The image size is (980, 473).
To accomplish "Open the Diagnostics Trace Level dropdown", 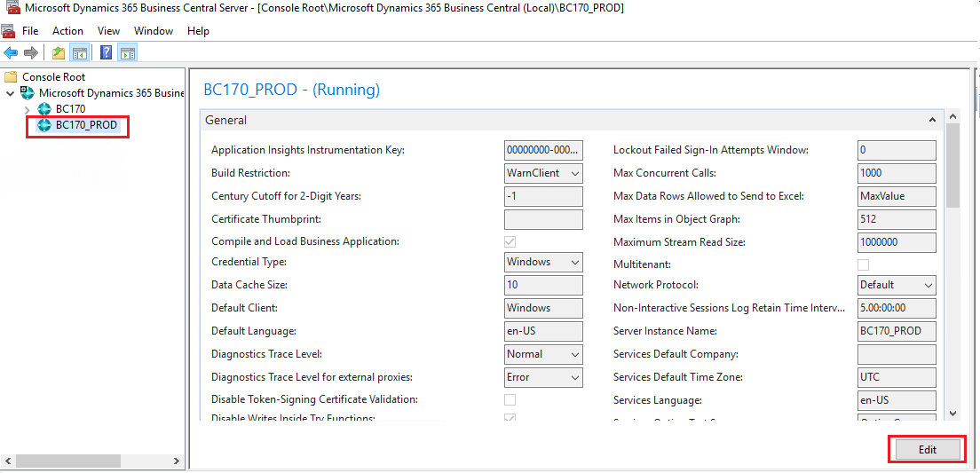I will (x=543, y=354).
